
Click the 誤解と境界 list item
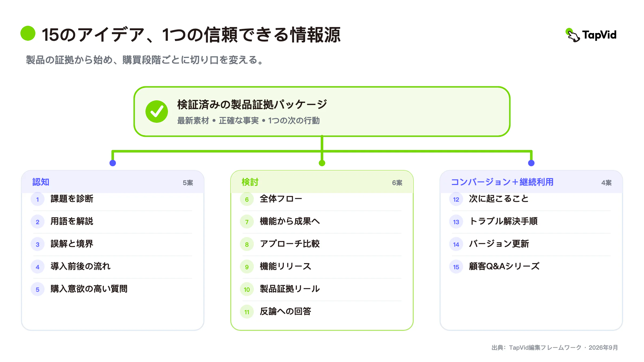tap(72, 244)
